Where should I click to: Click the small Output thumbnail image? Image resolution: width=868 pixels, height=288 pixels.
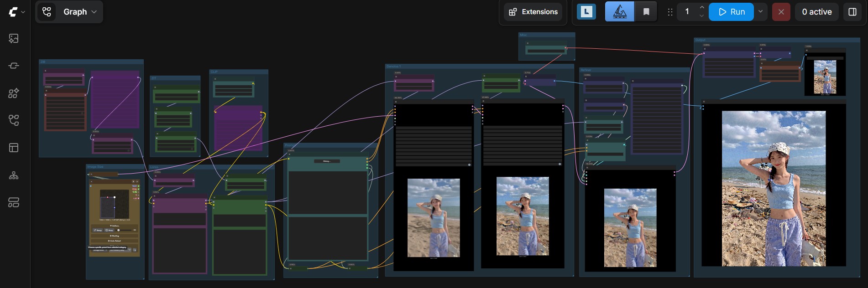click(x=825, y=77)
